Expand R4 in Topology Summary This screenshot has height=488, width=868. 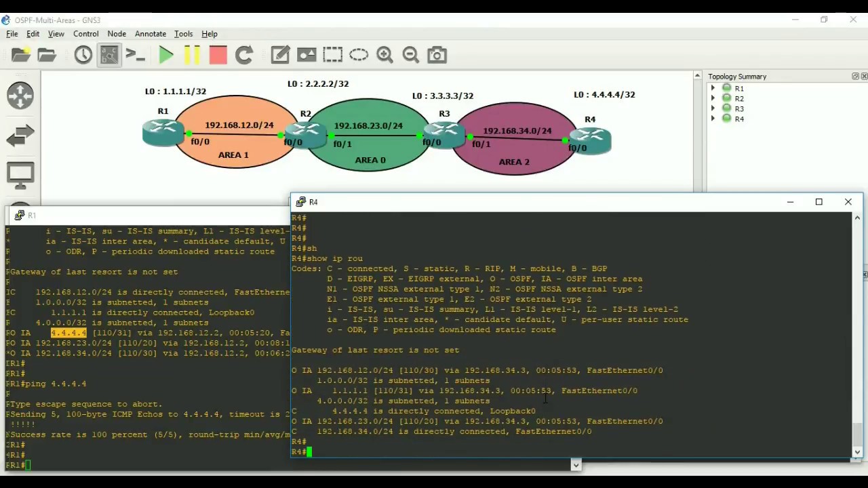pos(713,119)
